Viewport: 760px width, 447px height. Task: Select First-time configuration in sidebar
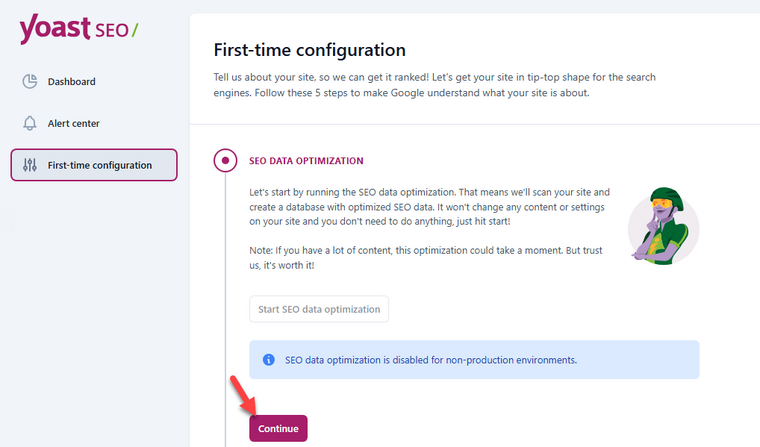coord(94,165)
